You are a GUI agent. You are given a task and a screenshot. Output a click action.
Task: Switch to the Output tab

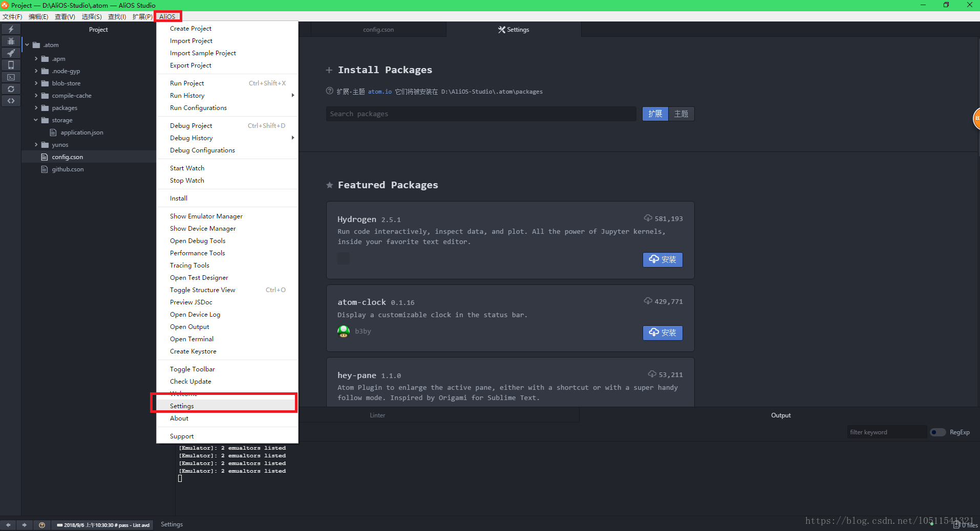pyautogui.click(x=780, y=415)
